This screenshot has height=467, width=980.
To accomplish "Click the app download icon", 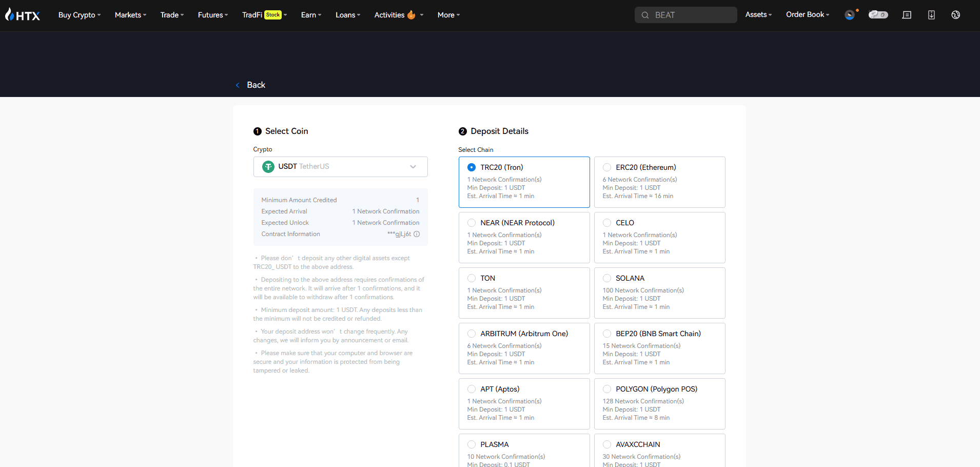I will point(931,15).
